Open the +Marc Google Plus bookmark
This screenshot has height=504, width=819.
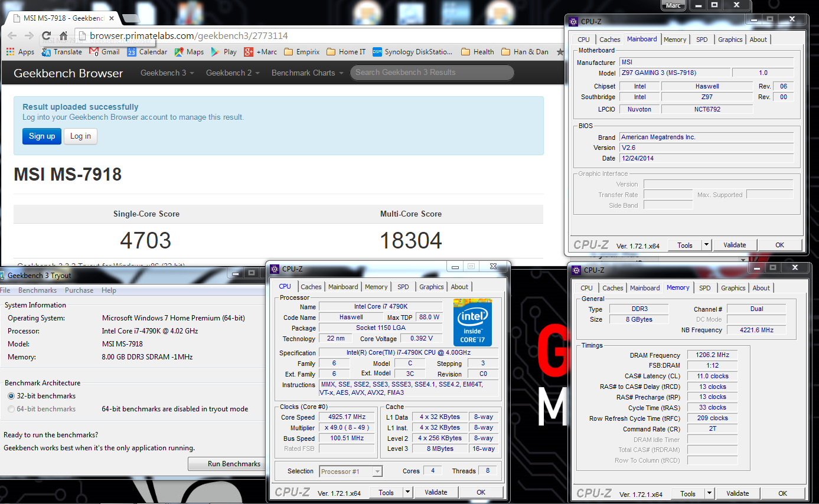click(x=260, y=52)
